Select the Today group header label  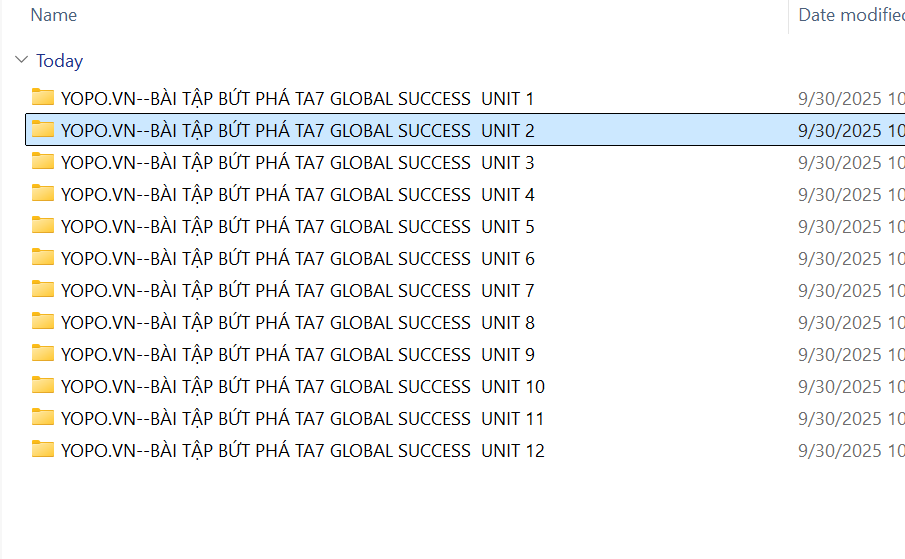click(59, 61)
